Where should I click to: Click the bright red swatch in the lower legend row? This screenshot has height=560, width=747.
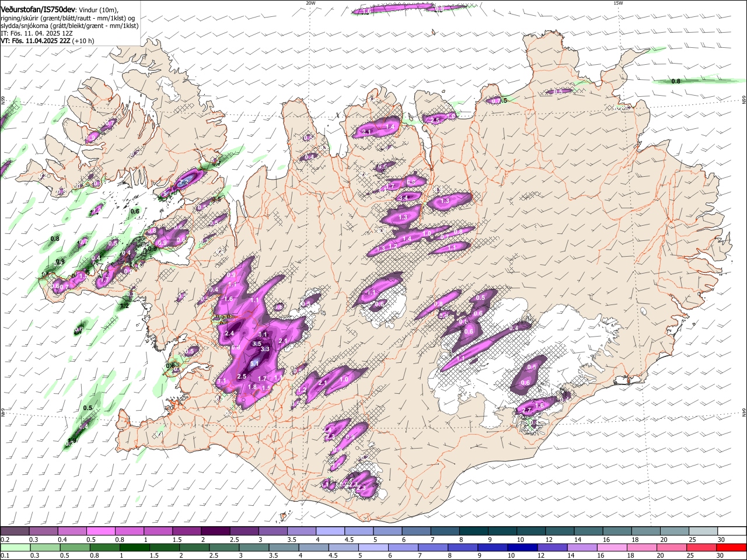732,548
